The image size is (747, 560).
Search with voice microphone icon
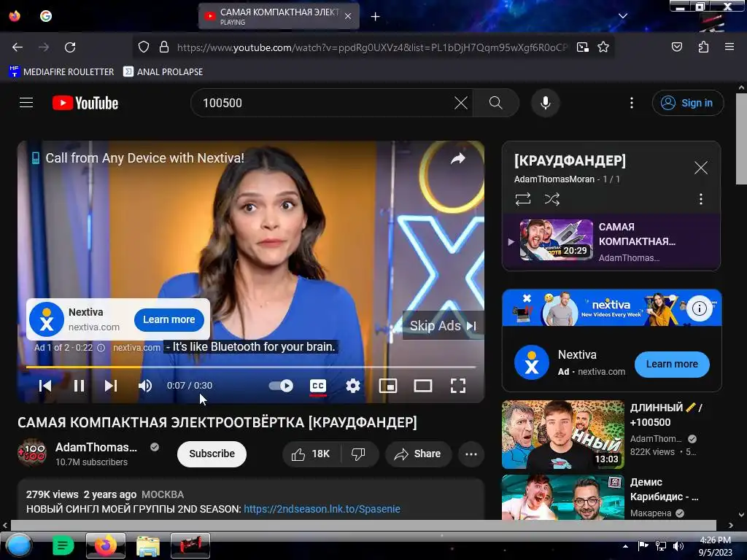(x=546, y=103)
